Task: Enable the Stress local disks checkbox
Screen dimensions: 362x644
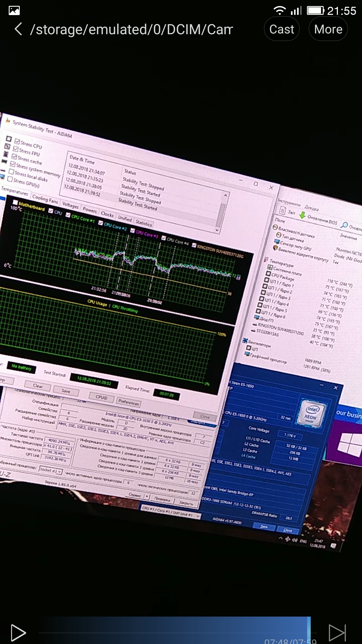Action: click(11, 172)
